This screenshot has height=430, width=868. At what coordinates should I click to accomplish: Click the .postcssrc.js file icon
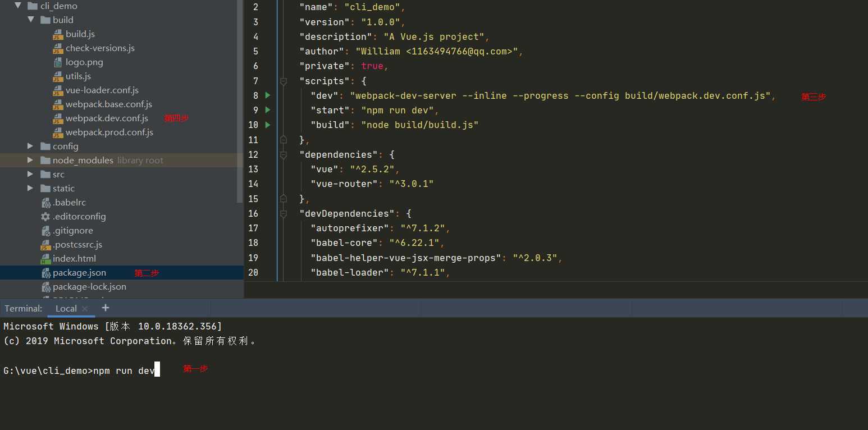(45, 245)
